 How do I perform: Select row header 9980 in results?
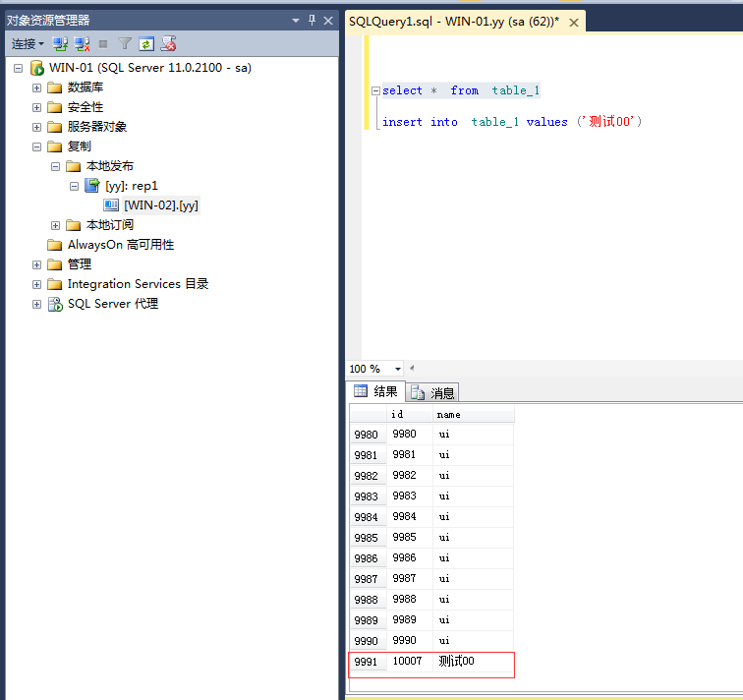pyautogui.click(x=369, y=435)
